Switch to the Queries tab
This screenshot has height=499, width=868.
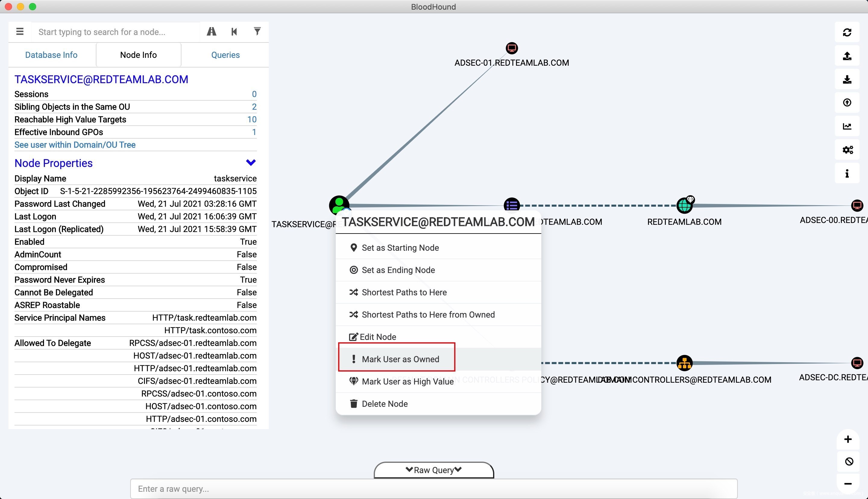click(225, 55)
